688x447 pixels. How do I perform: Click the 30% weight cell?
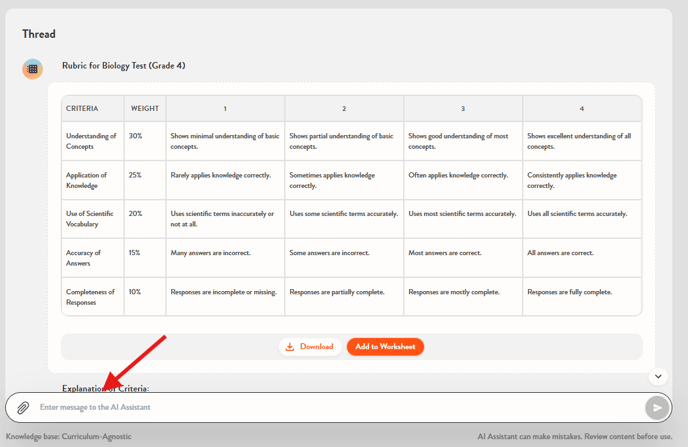[x=136, y=136]
